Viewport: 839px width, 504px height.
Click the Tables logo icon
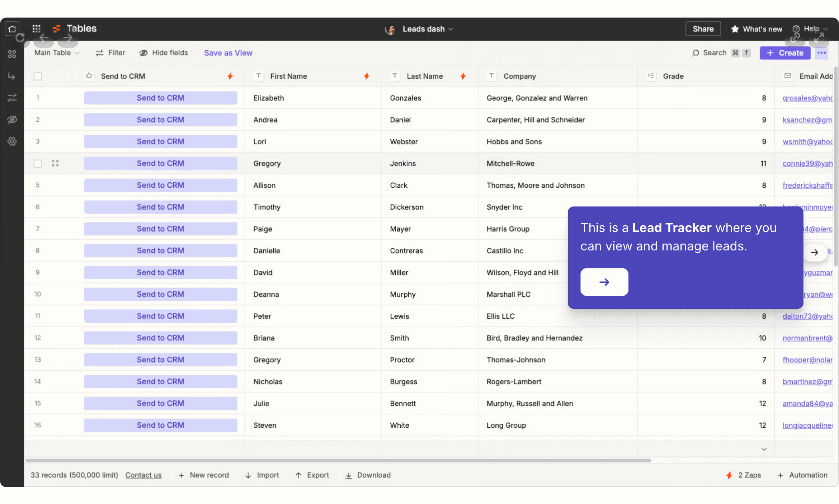click(57, 29)
